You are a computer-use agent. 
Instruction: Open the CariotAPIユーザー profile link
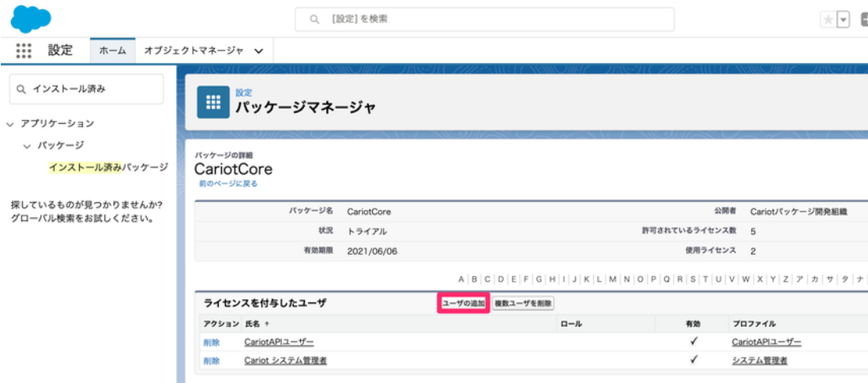pyautogui.click(x=766, y=342)
